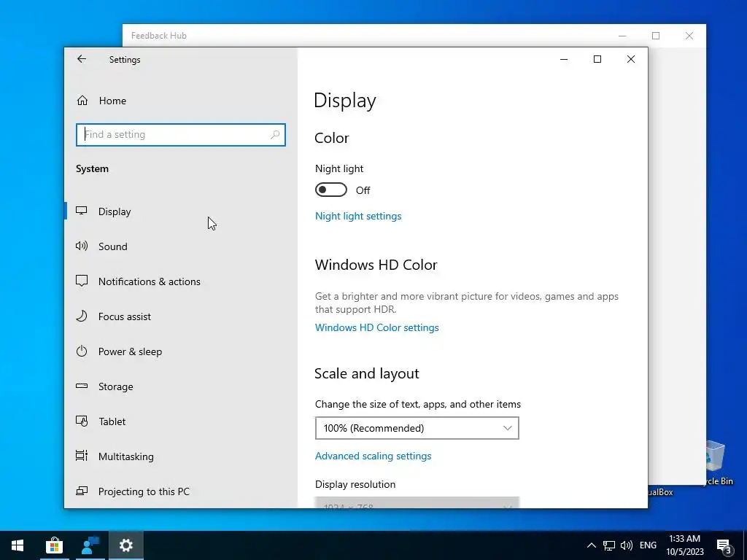This screenshot has width=747, height=560.
Task: Select Display label in the sidebar
Action: 115,211
